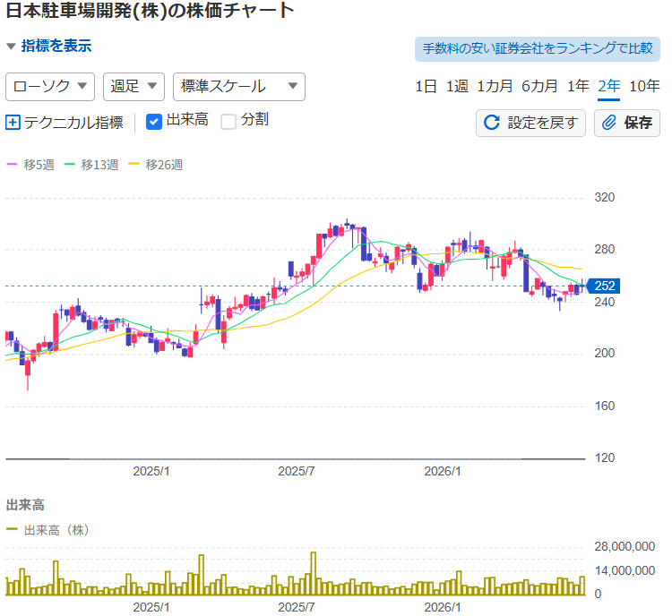Click the 移13週 green legend marker
Image resolution: width=672 pixels, height=616 pixels.
click(x=69, y=165)
